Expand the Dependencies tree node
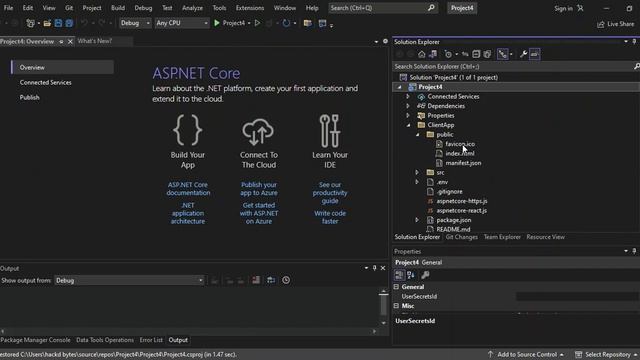Screen dimensions: 640x360 408,106
